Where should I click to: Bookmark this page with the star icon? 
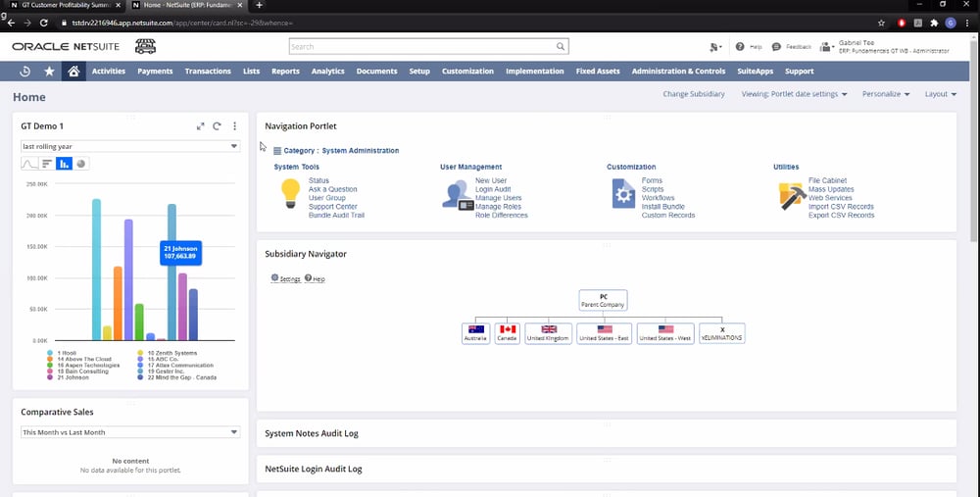[881, 23]
